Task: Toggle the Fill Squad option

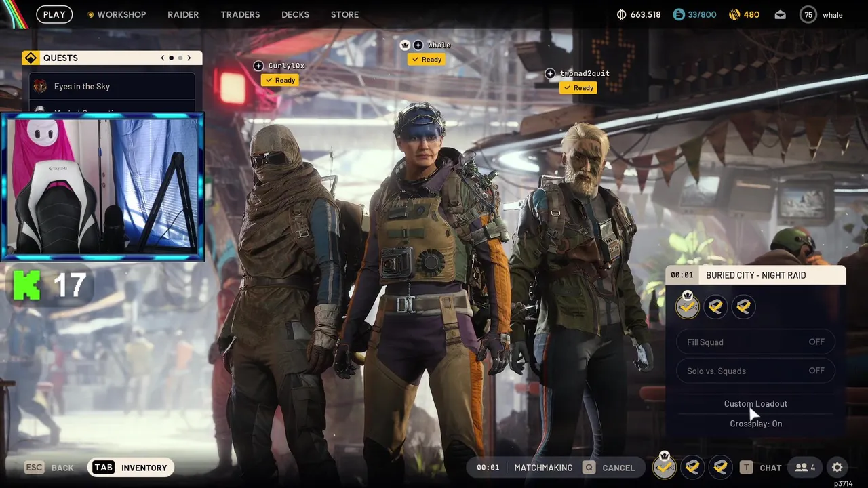Action: (x=755, y=342)
